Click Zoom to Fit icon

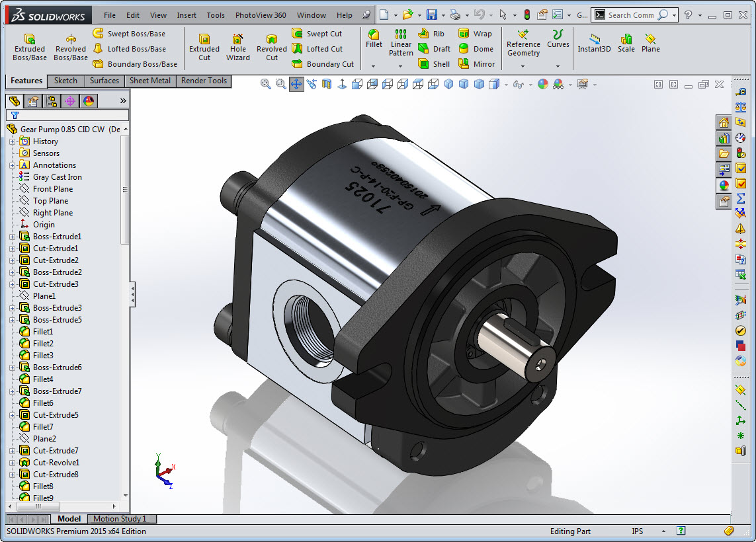coord(265,84)
